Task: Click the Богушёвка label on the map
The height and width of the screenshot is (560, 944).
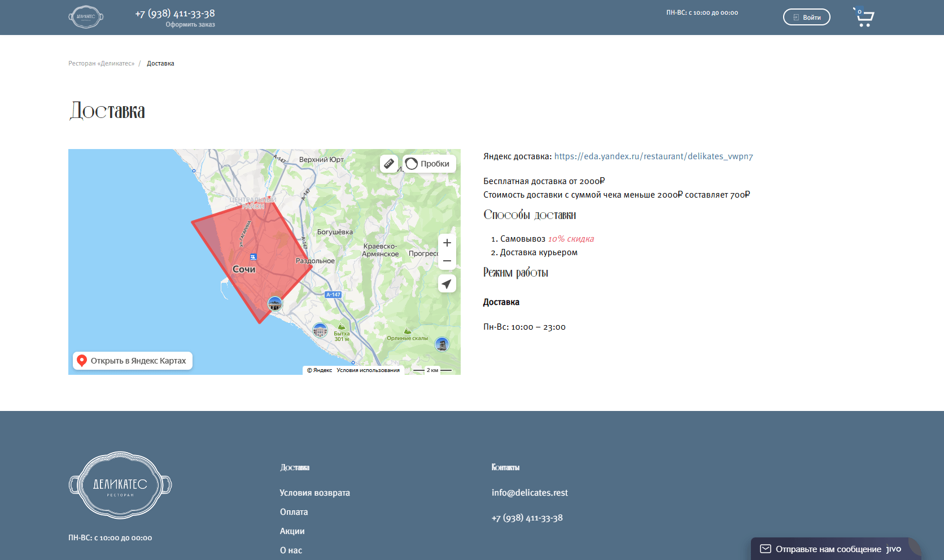Action: pyautogui.click(x=335, y=232)
